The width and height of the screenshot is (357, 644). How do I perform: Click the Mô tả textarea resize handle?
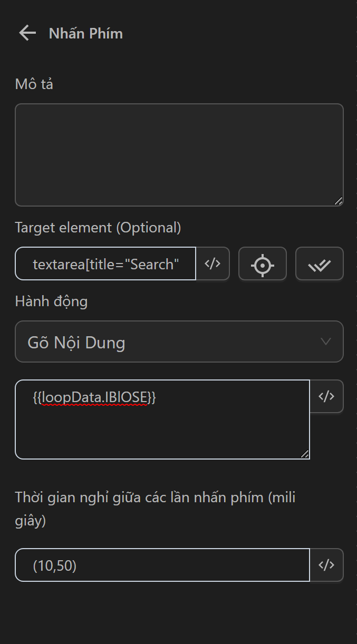pos(339,201)
